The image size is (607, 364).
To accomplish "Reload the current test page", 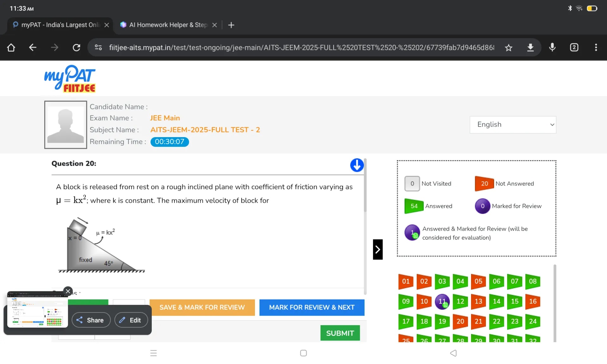I will (76, 48).
